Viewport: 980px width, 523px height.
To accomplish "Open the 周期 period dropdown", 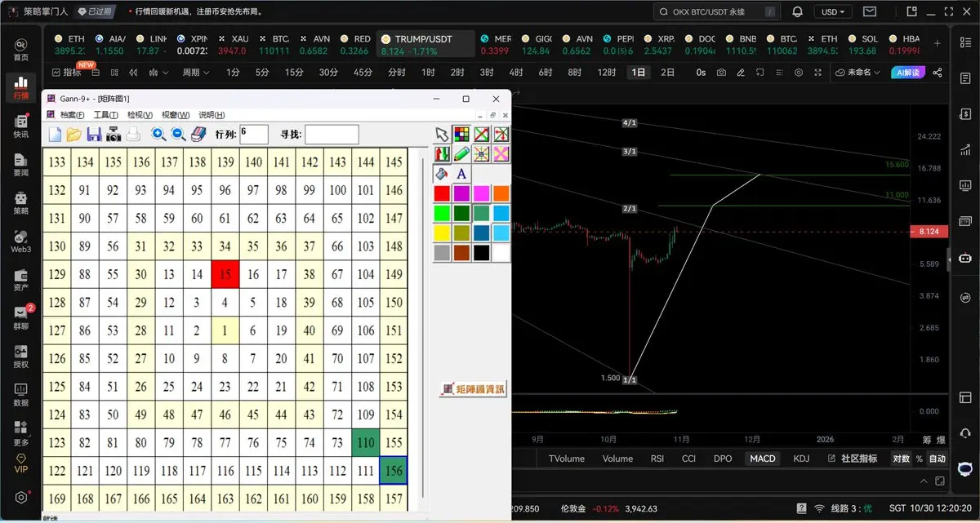I will 195,73.
